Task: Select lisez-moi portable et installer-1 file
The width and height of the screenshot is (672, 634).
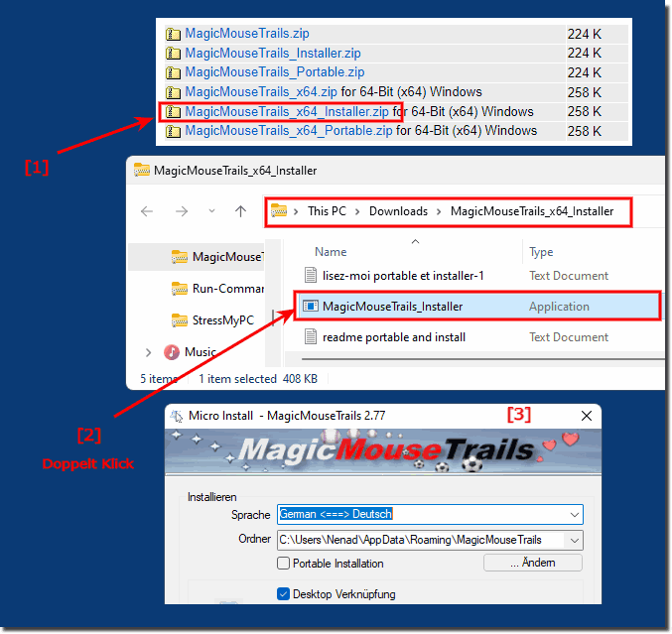Action: pos(403,276)
